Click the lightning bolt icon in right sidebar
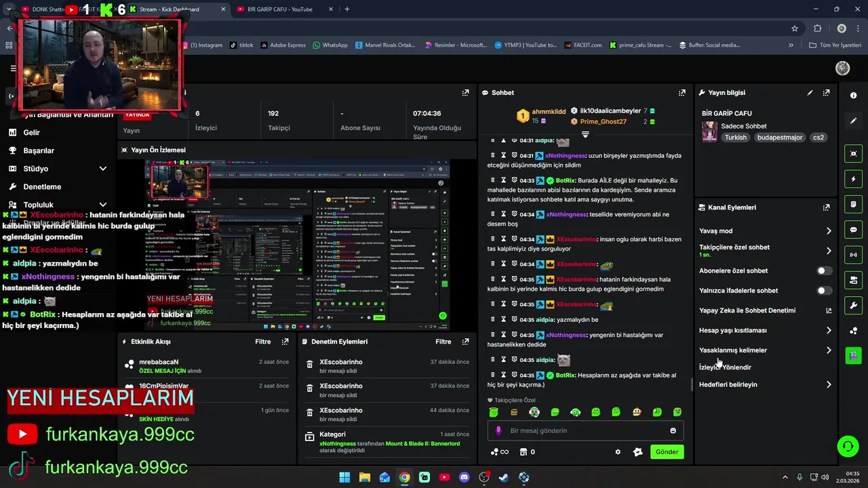 coord(853,179)
